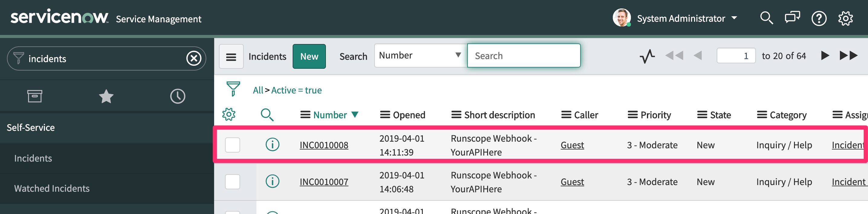The image size is (868, 214).
Task: Open Incidents module in navigator
Action: click(x=33, y=158)
